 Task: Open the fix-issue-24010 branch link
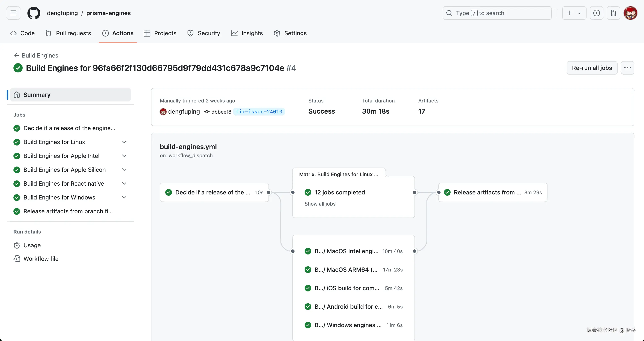click(x=259, y=111)
